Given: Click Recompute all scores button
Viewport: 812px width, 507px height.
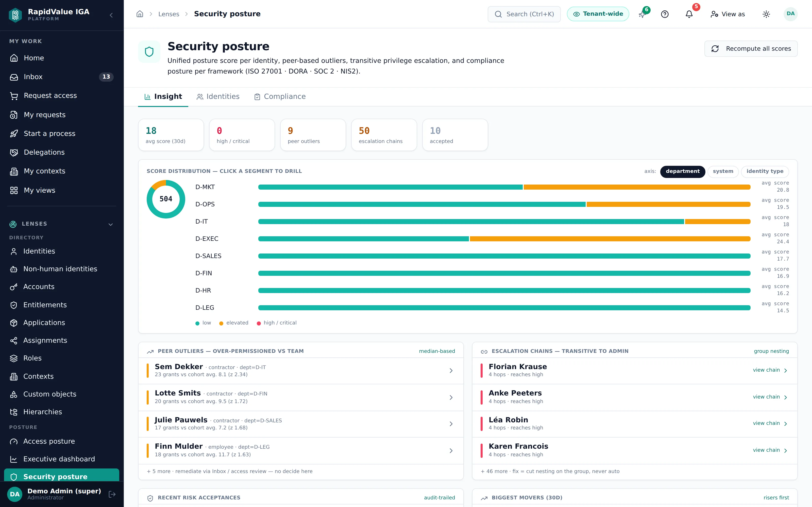Looking at the screenshot, I should point(751,49).
